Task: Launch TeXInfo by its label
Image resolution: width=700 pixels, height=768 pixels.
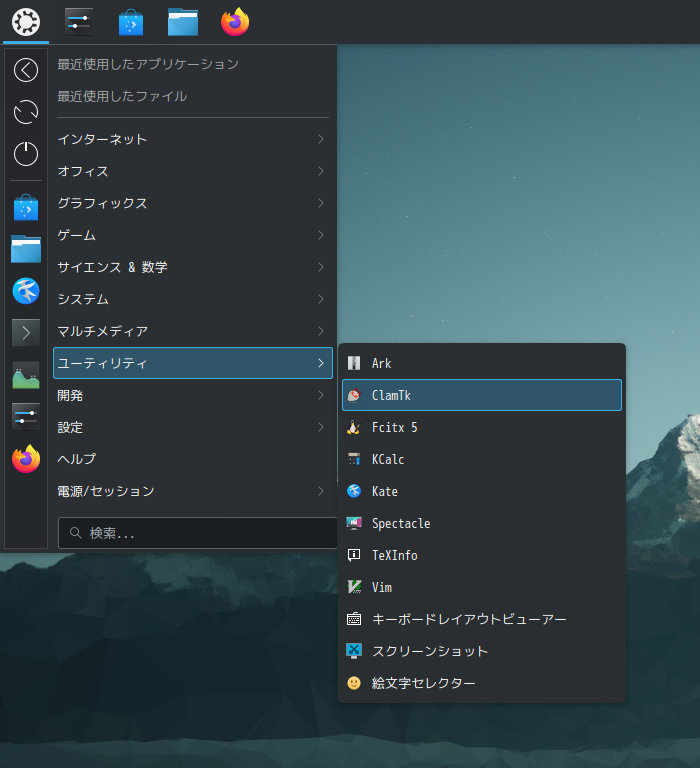Action: [x=394, y=555]
